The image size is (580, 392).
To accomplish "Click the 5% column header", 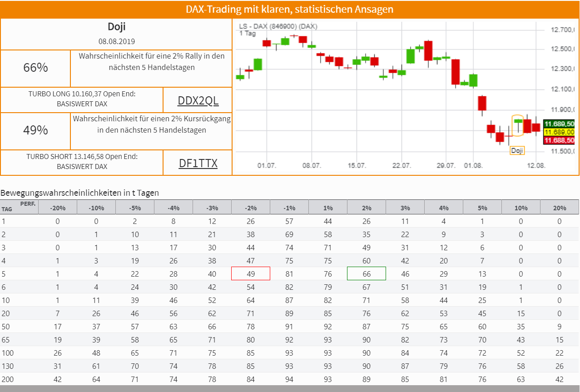I will 482,208.
